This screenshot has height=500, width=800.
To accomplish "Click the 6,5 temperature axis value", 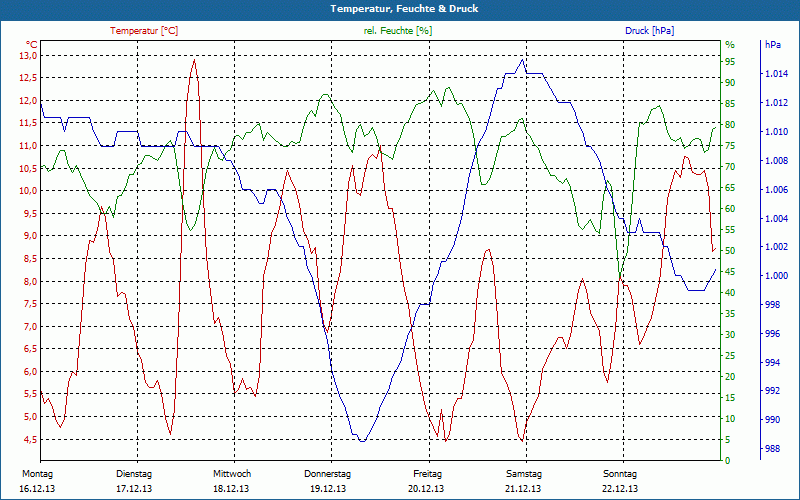I will (31, 349).
